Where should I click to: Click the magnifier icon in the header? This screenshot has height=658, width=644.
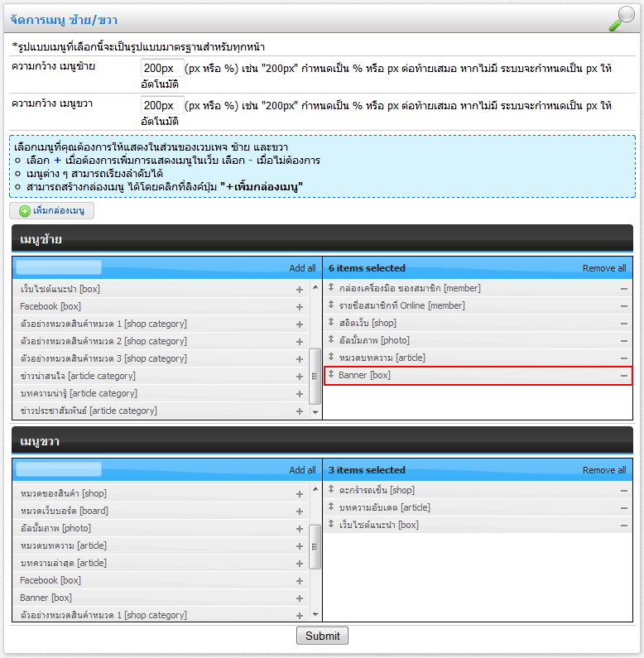[x=621, y=18]
